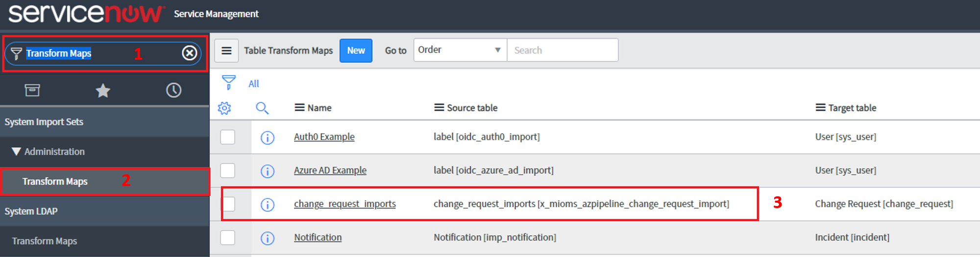
Task: Click the filter funnel icon in navigator search
Action: (x=16, y=53)
